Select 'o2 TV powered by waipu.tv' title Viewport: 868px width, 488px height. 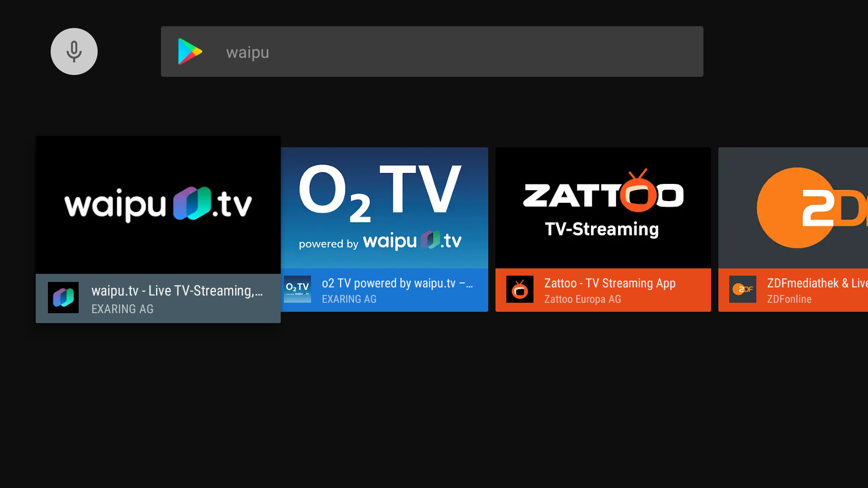click(x=397, y=283)
